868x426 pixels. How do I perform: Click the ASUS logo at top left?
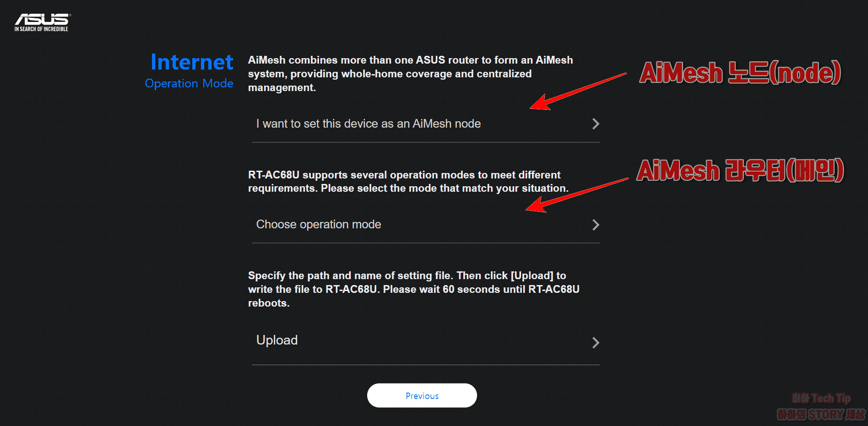pyautogui.click(x=41, y=19)
